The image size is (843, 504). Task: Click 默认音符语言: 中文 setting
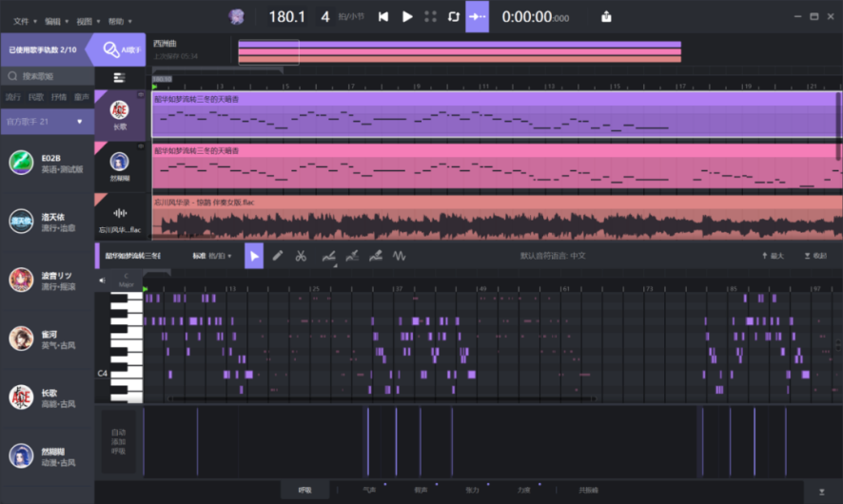click(553, 256)
